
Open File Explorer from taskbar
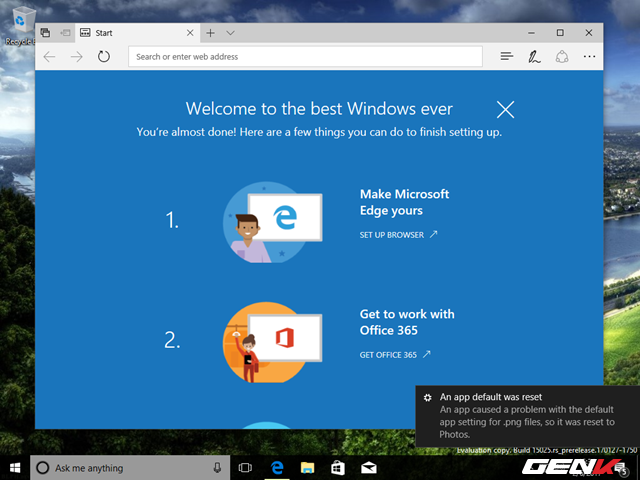tap(307, 468)
